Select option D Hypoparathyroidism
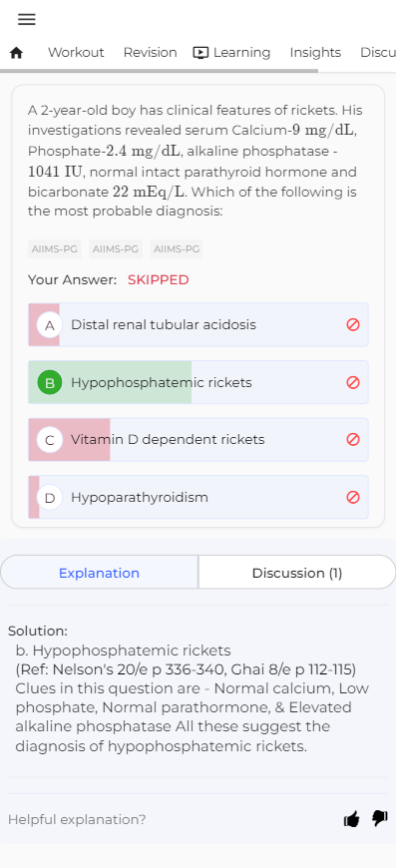Screen dimensions: 396x868 (x=198, y=497)
